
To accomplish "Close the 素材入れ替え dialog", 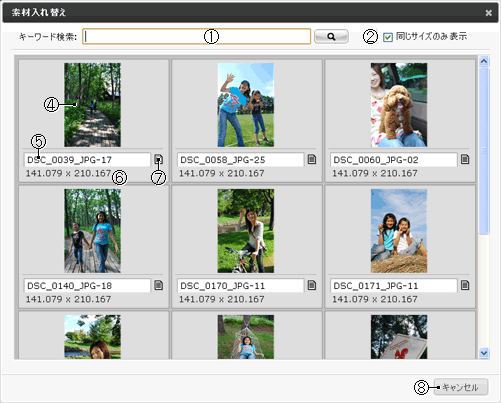I will pos(489,13).
